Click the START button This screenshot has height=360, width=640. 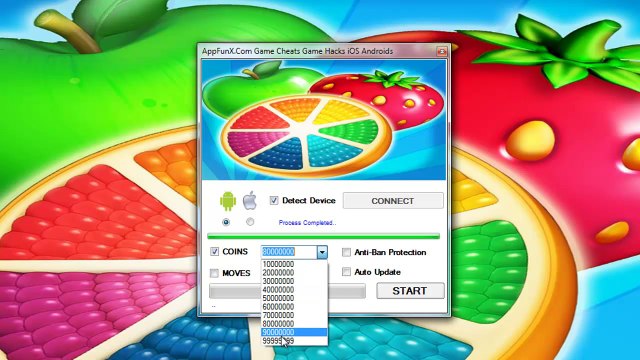pyautogui.click(x=410, y=291)
